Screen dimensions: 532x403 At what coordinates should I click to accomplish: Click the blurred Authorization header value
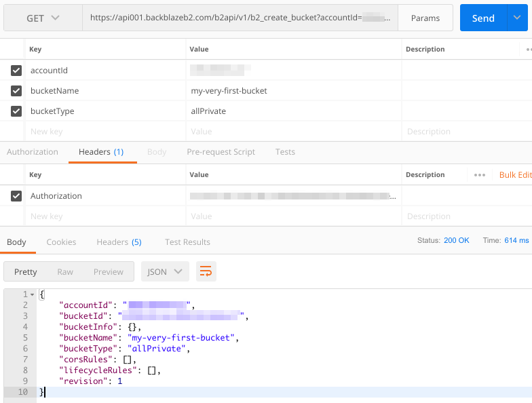(294, 195)
